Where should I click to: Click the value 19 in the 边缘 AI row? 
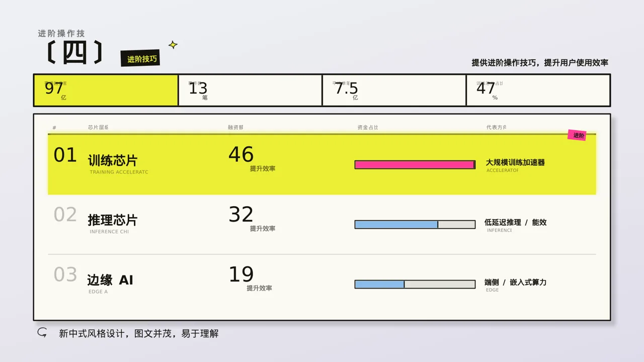click(x=241, y=275)
